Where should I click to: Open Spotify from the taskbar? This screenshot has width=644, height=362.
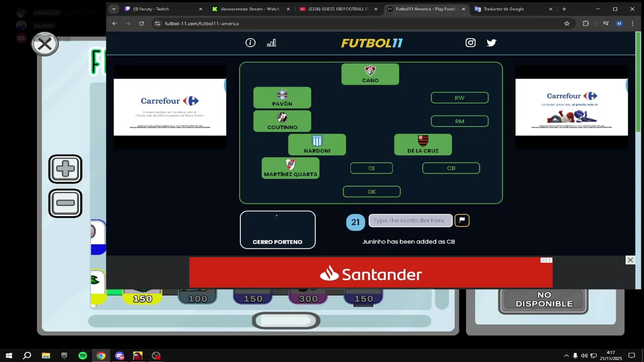pyautogui.click(x=83, y=355)
